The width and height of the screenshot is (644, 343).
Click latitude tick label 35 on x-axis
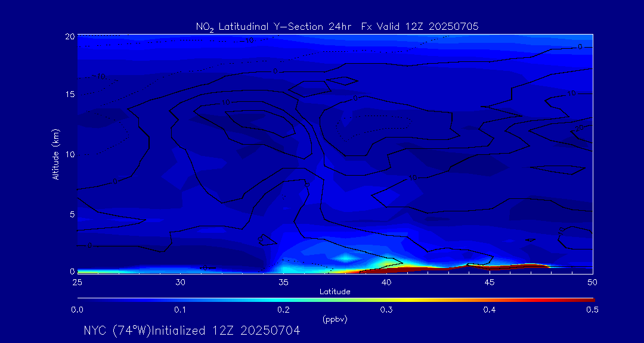point(283,282)
